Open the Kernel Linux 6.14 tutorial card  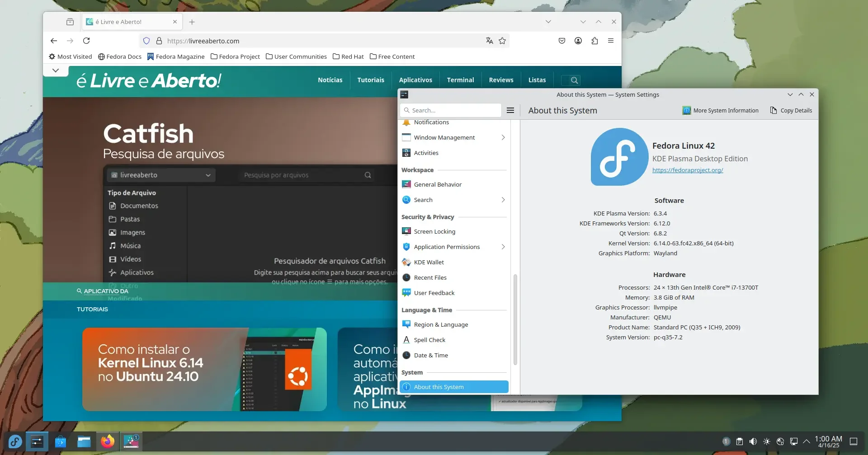click(x=204, y=369)
